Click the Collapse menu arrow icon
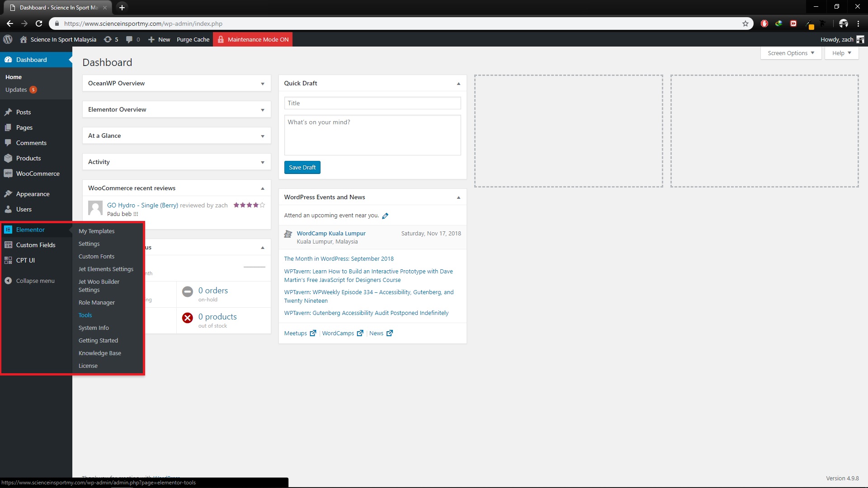The image size is (868, 488). pyautogui.click(x=8, y=281)
